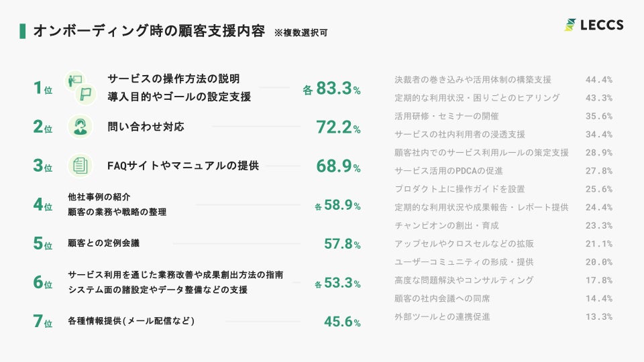This screenshot has height=362, width=644.
Task: Click the サービス活用のPDCAの促進 entry
Action: tap(449, 171)
